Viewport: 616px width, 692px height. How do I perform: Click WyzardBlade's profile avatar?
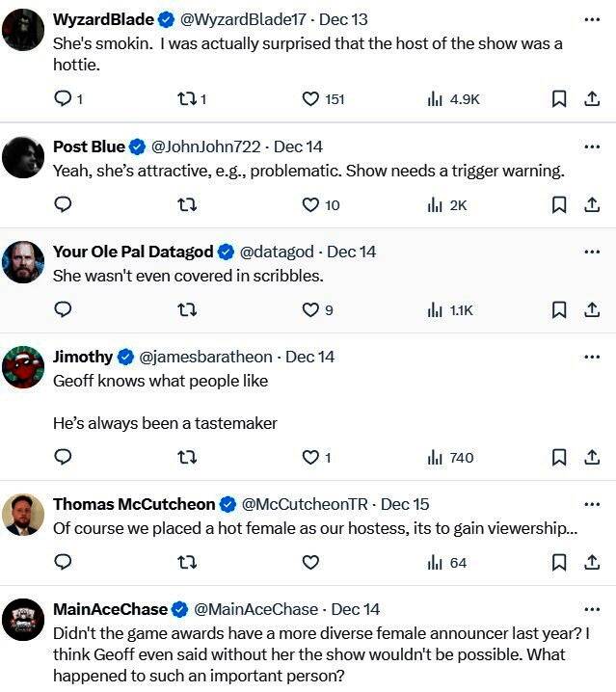click(23, 30)
